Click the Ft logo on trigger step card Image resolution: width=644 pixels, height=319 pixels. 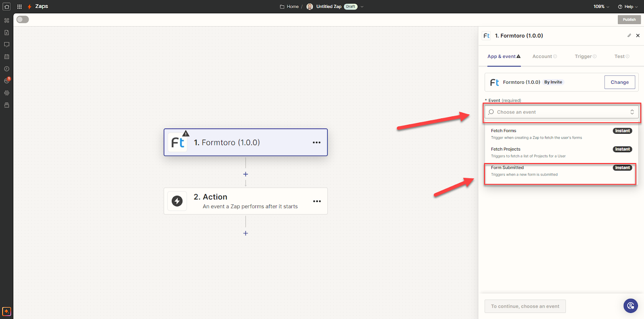click(178, 143)
